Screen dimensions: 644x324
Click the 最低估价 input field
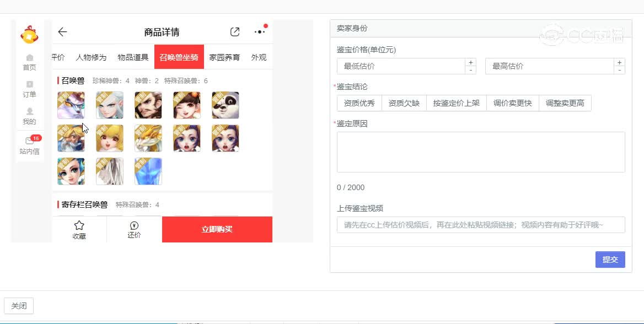(x=401, y=66)
